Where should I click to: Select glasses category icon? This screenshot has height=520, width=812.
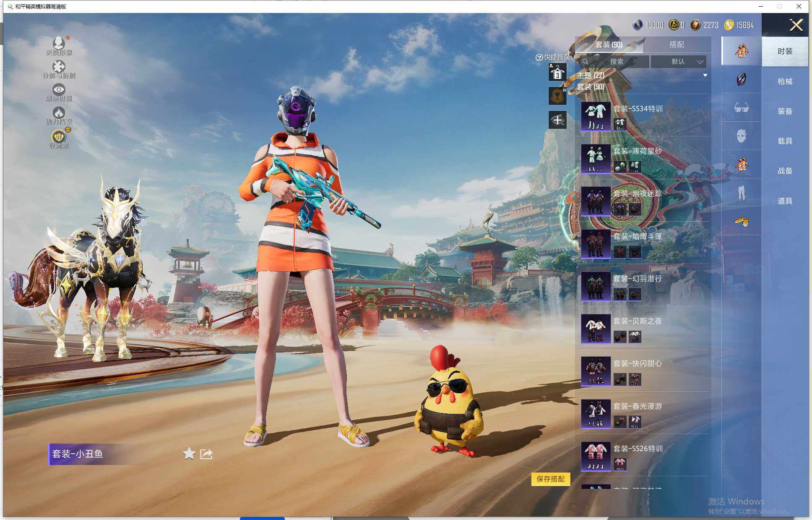coord(741,108)
